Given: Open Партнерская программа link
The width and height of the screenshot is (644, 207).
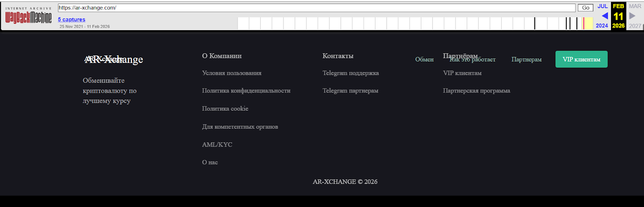Looking at the screenshot, I should [477, 91].
